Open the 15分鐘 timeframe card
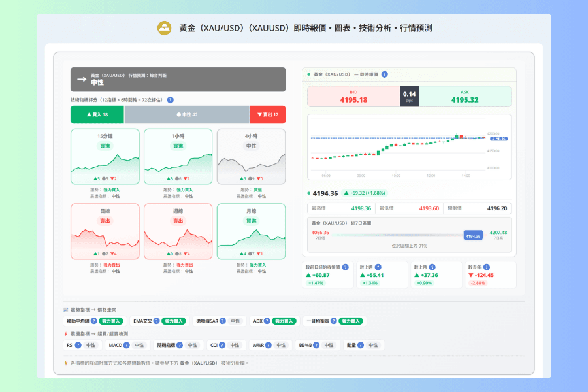588x392 pixels. tap(105, 156)
